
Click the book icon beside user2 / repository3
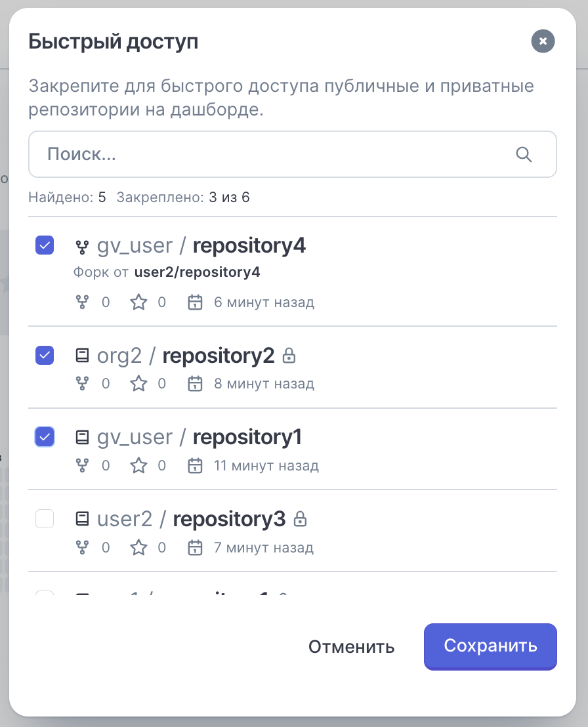82,519
